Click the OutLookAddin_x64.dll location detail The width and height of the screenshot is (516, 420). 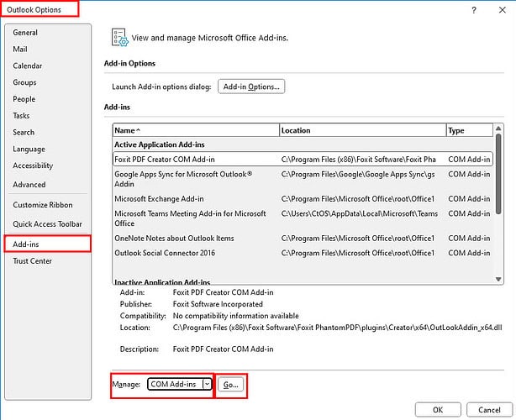click(337, 328)
